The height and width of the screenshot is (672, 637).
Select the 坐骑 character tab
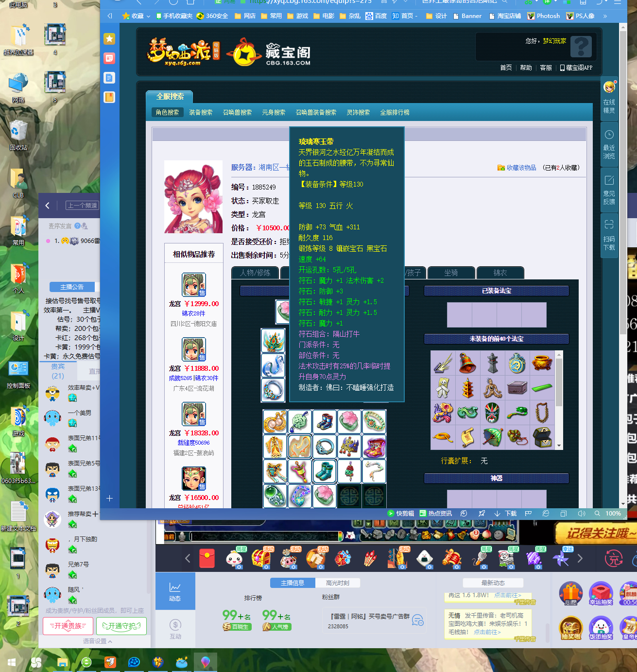point(451,273)
